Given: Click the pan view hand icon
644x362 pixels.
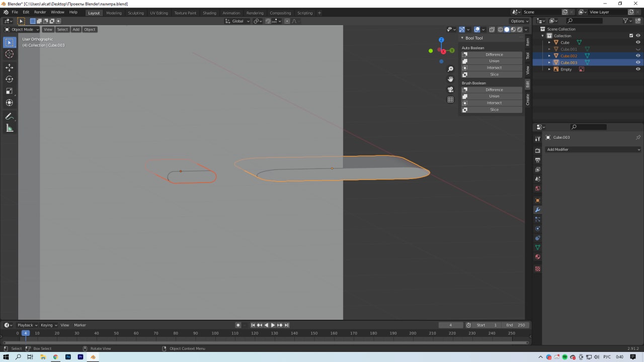Looking at the screenshot, I should coord(450,79).
